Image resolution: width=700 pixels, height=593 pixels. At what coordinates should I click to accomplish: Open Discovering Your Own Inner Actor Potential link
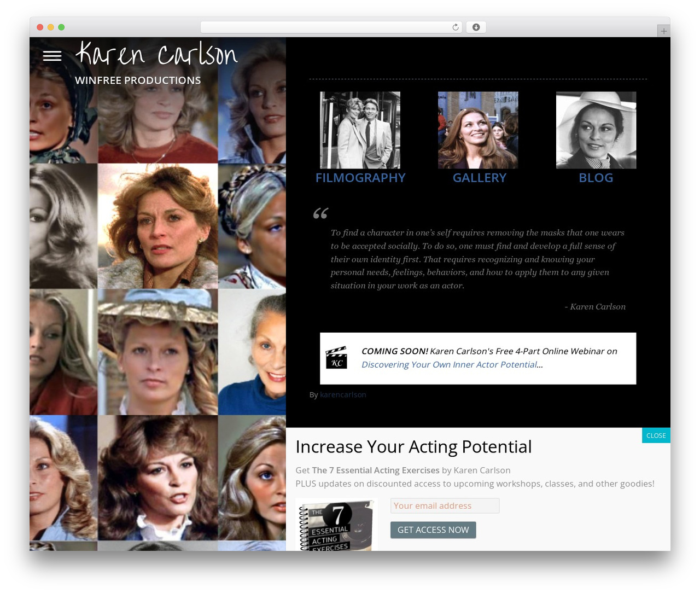pyautogui.click(x=450, y=364)
